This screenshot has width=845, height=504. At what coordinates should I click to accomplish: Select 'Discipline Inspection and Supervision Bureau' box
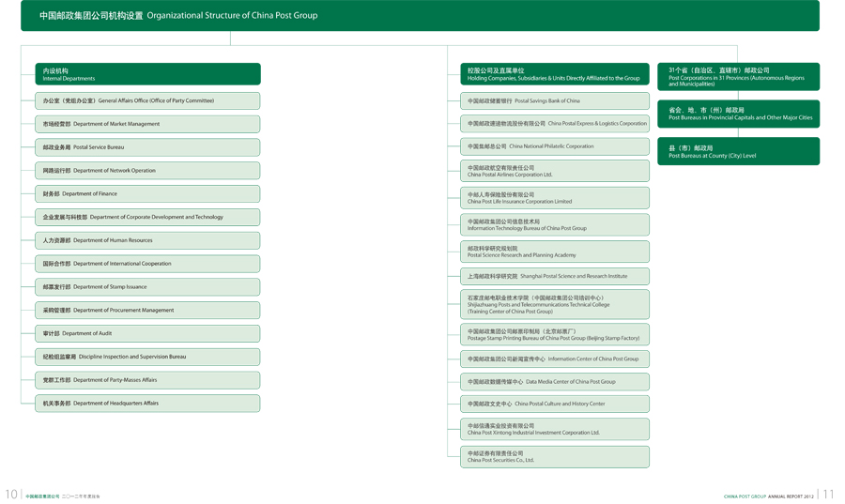(147, 357)
